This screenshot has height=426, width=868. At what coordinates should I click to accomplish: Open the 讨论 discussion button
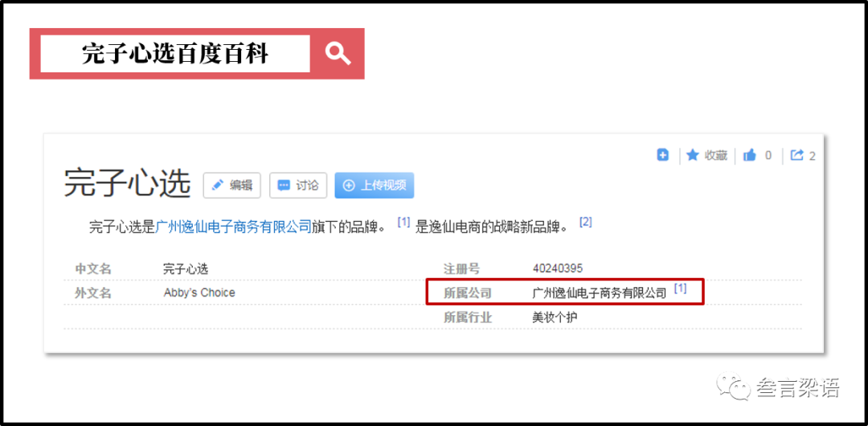point(298,185)
